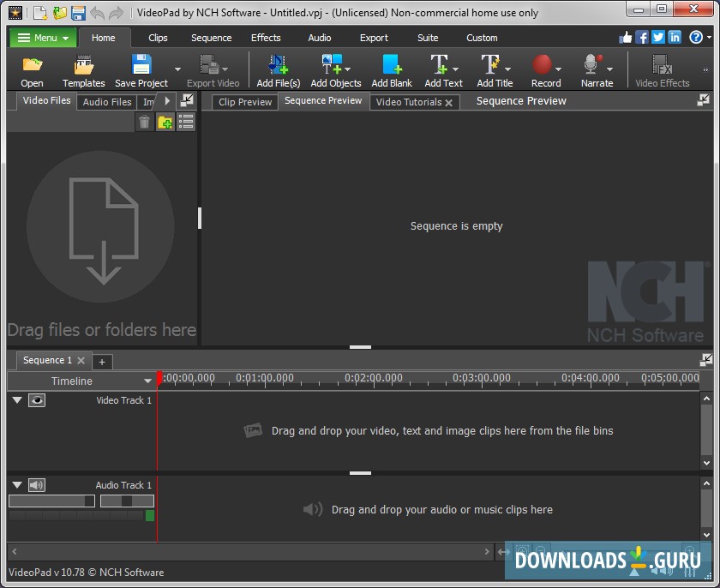Toggle the list view in file bin
The height and width of the screenshot is (588, 720).
[x=186, y=123]
